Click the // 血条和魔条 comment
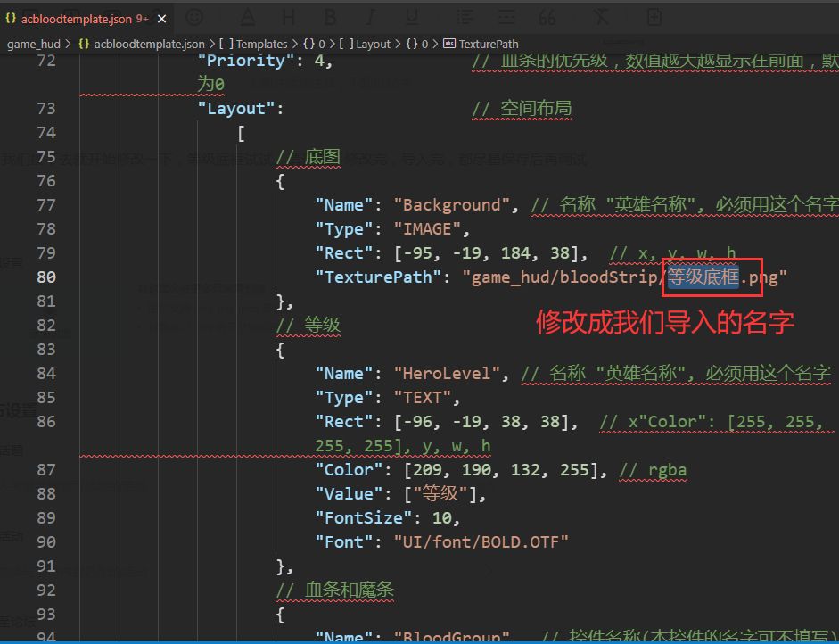Viewport: 839px width, 644px height. (x=335, y=590)
